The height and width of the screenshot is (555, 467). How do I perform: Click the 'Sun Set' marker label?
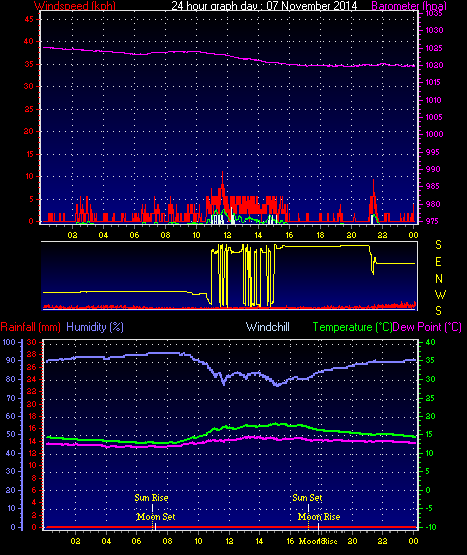click(x=307, y=498)
